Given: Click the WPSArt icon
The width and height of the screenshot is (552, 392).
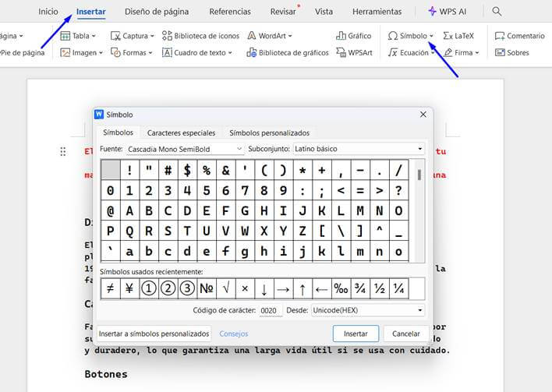Looking at the screenshot, I should (x=342, y=53).
